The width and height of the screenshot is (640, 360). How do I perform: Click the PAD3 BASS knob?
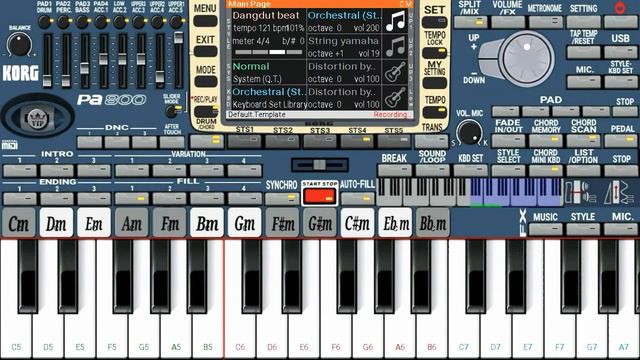pyautogui.click(x=82, y=22)
